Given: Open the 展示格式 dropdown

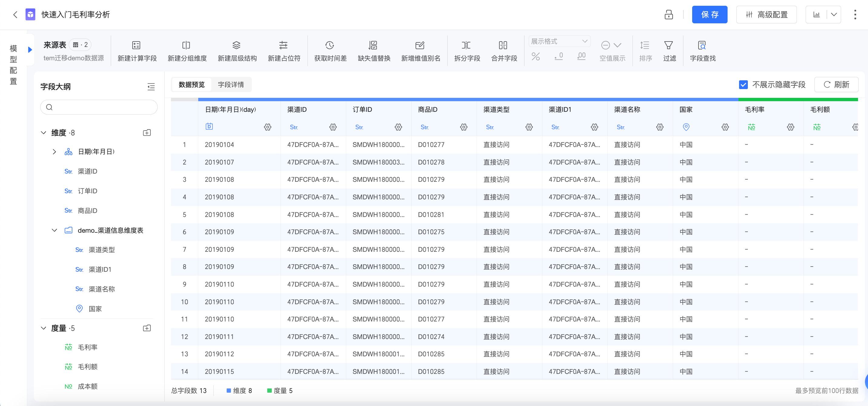Looking at the screenshot, I should pyautogui.click(x=559, y=41).
